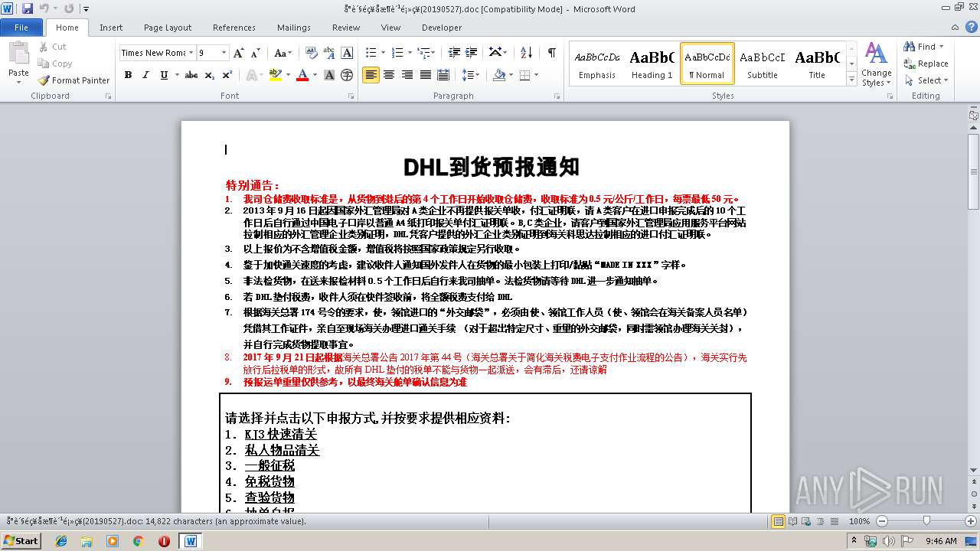
Task: Move the zoom slider handle
Action: (x=926, y=521)
